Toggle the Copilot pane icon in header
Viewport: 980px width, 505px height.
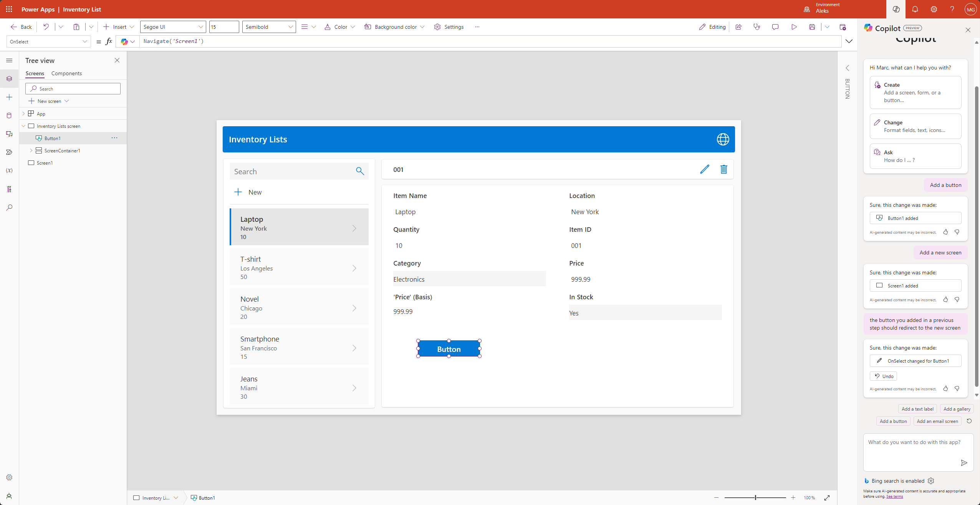(896, 9)
